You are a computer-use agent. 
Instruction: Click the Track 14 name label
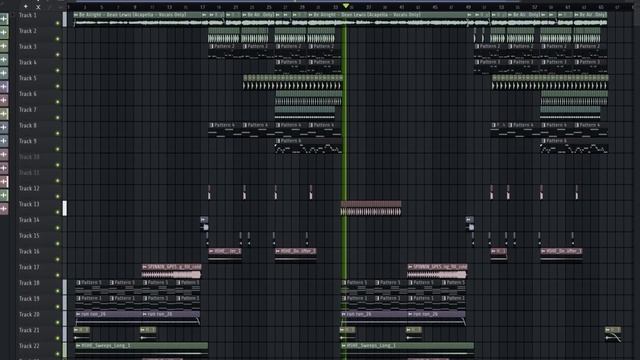(x=29, y=220)
